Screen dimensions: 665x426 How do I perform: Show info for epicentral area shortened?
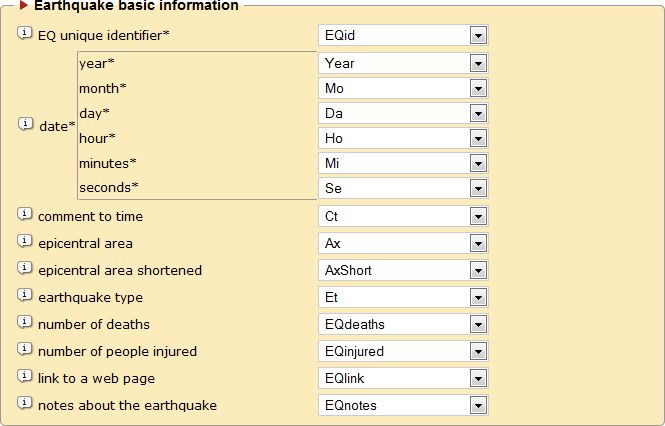(x=25, y=269)
